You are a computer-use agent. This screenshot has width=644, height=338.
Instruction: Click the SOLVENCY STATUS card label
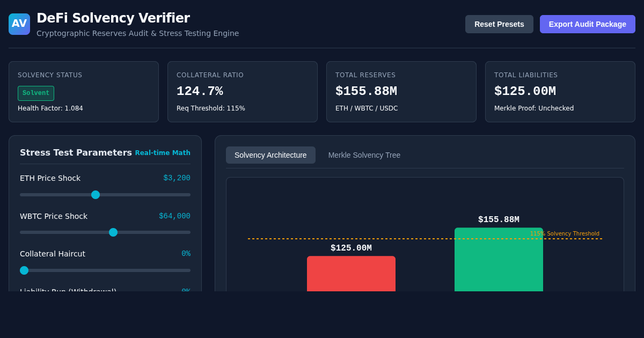click(50, 75)
